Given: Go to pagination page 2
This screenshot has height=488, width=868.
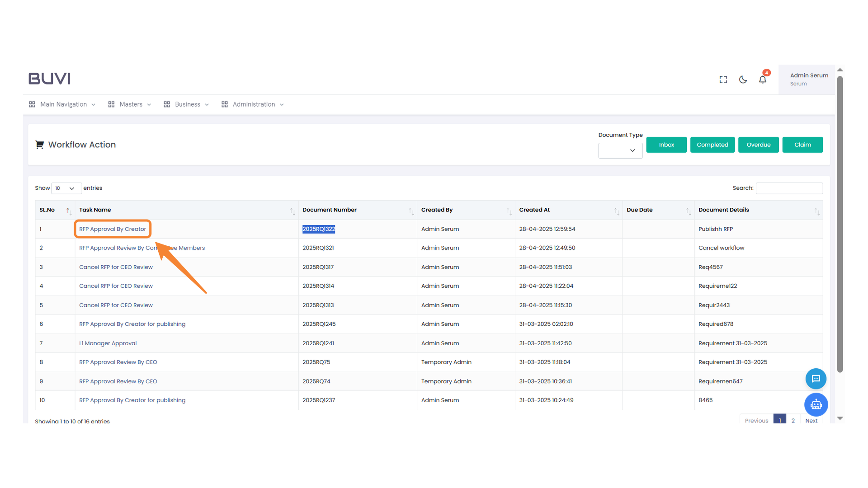Looking at the screenshot, I should (x=793, y=420).
